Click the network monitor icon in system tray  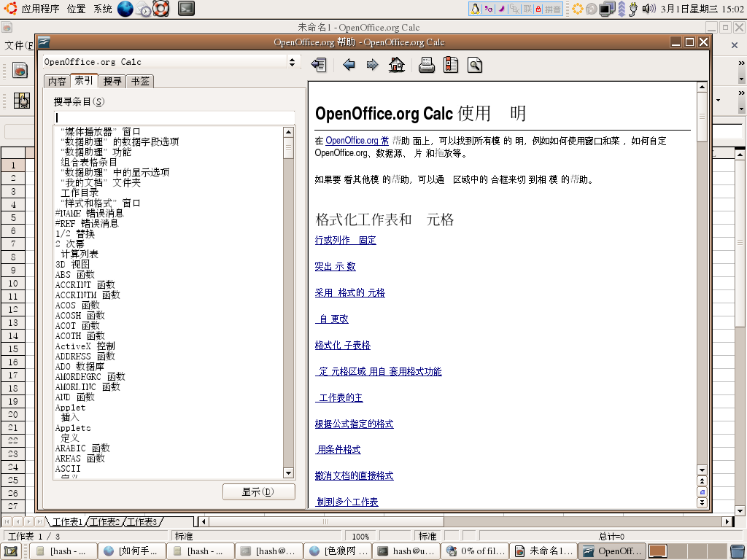click(607, 9)
